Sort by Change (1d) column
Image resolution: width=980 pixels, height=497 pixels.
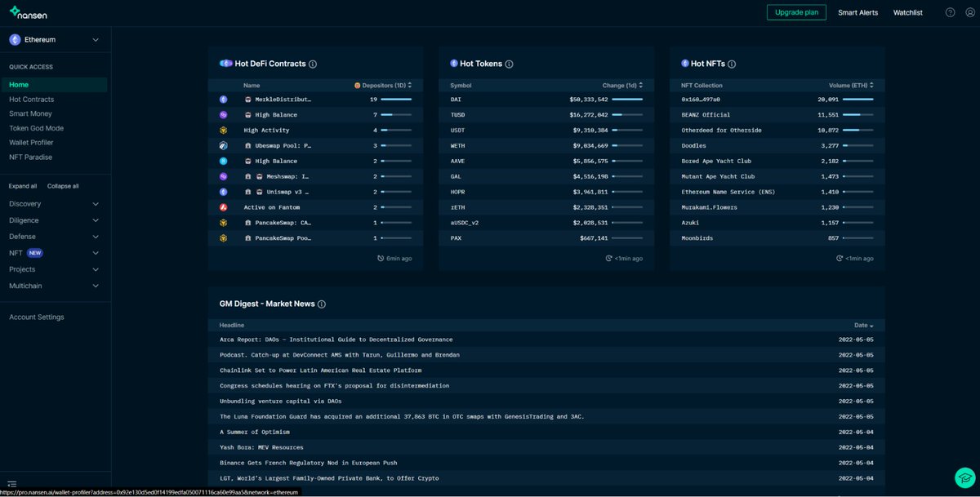tap(622, 85)
